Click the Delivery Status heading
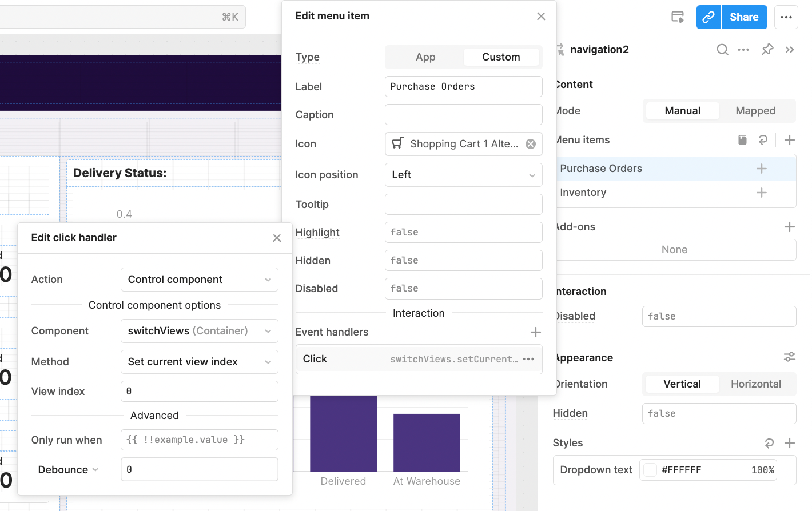812x511 pixels. (x=120, y=173)
